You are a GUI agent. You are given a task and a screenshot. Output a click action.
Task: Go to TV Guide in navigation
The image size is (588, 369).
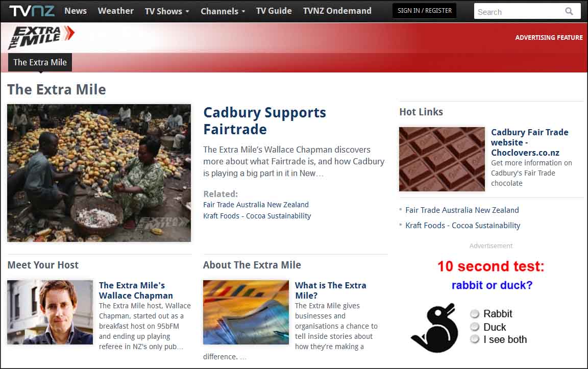click(x=274, y=11)
